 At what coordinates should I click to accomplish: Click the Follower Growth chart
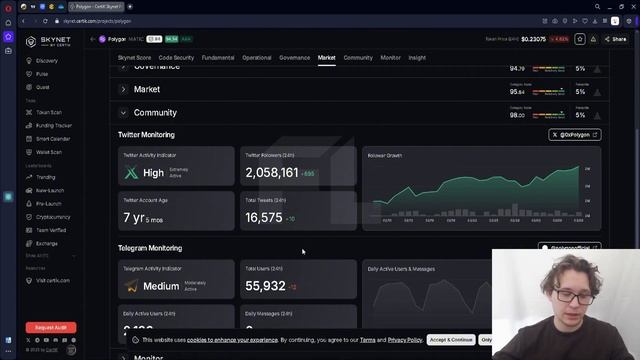point(482,189)
